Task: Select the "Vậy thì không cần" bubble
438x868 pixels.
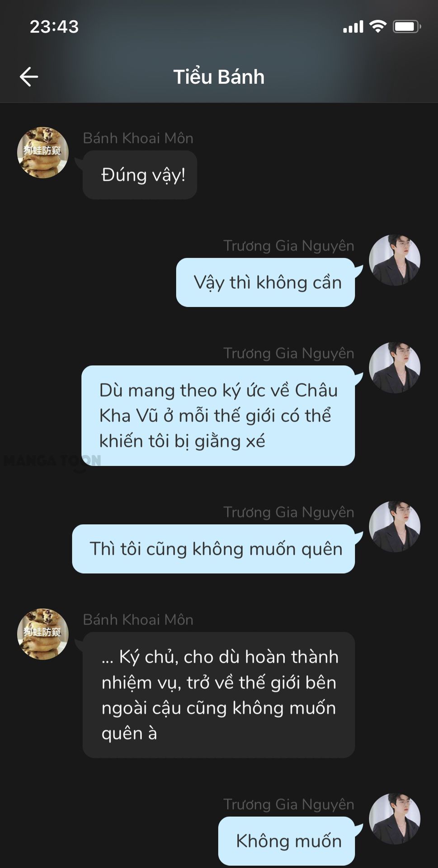Action: pyautogui.click(x=265, y=283)
